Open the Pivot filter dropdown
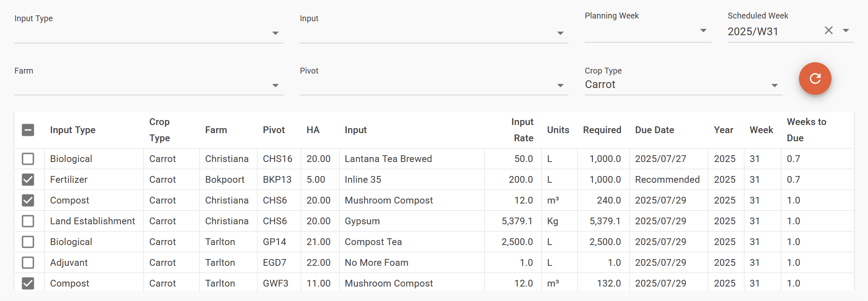Viewport: 868px width, 301px height. pyautogui.click(x=433, y=85)
